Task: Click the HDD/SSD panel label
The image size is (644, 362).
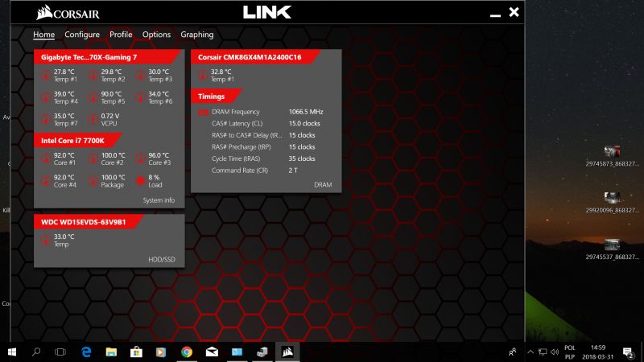Action: (x=162, y=259)
